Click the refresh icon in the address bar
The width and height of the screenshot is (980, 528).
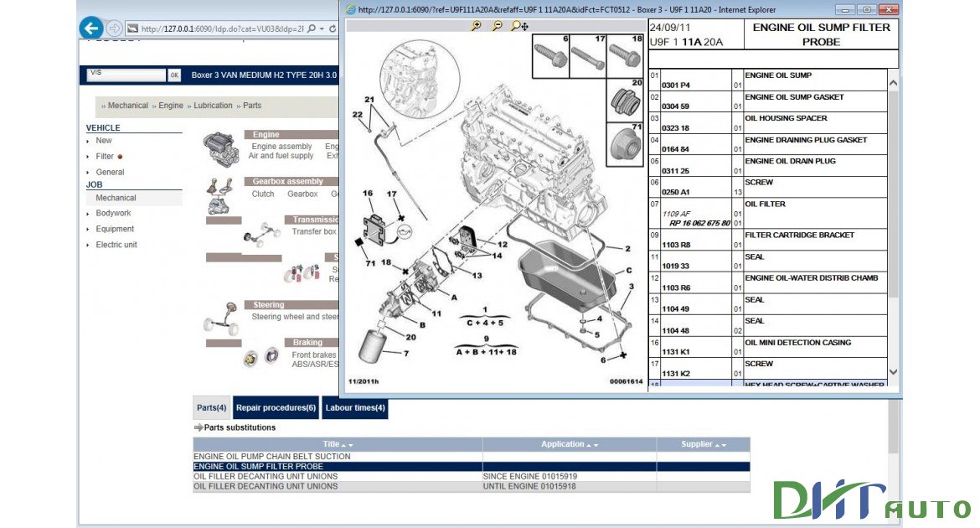coord(333,28)
